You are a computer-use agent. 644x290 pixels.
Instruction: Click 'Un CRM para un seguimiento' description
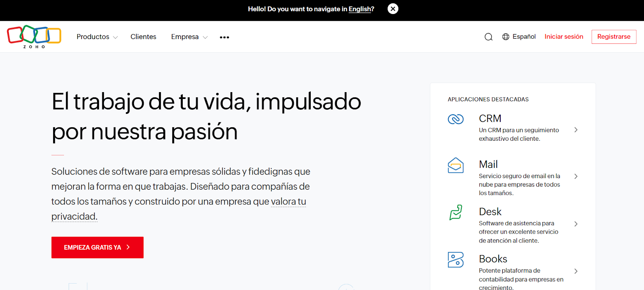tap(519, 134)
